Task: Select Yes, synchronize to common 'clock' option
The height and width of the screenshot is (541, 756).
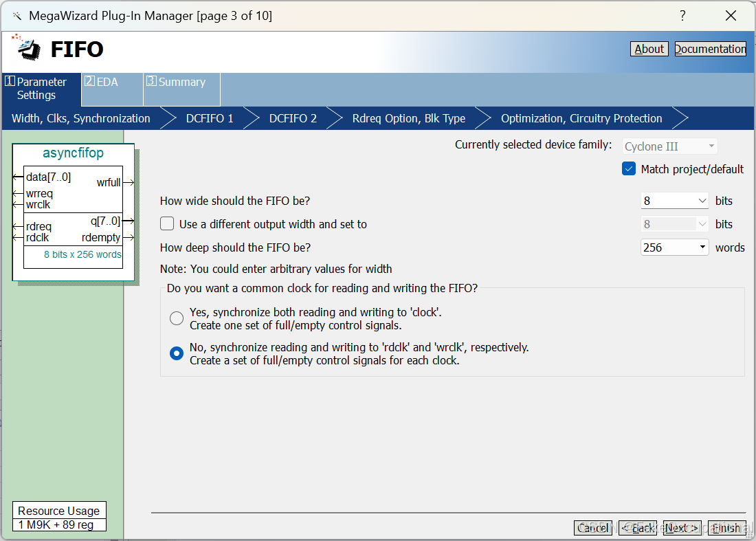Action: (x=177, y=318)
